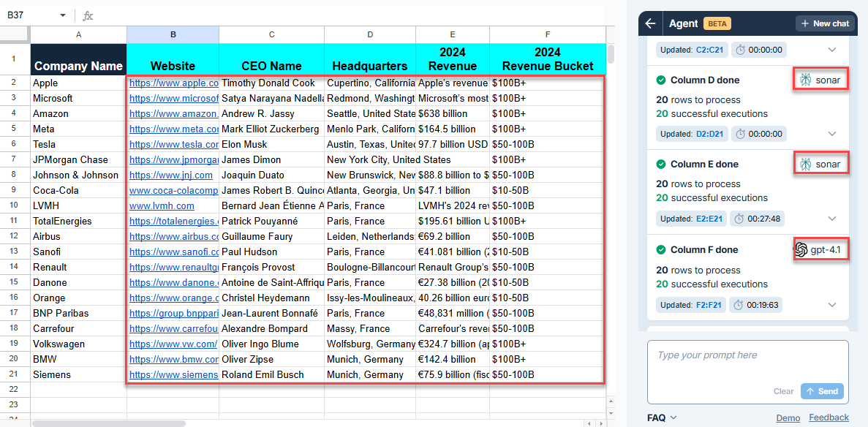Click the back arrow in Agent panel
This screenshot has height=427, width=868.
[650, 23]
